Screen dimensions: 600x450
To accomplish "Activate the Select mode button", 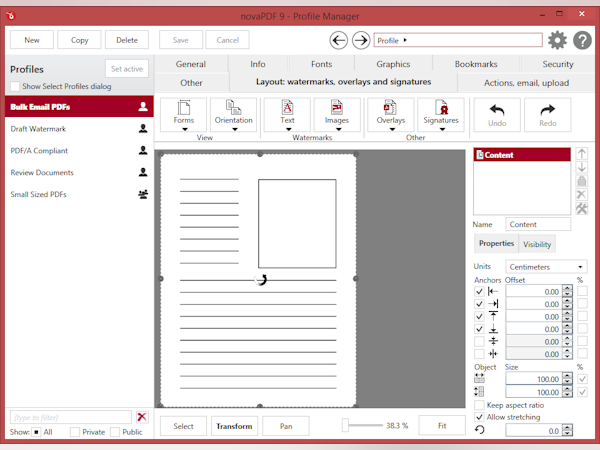I will (183, 426).
